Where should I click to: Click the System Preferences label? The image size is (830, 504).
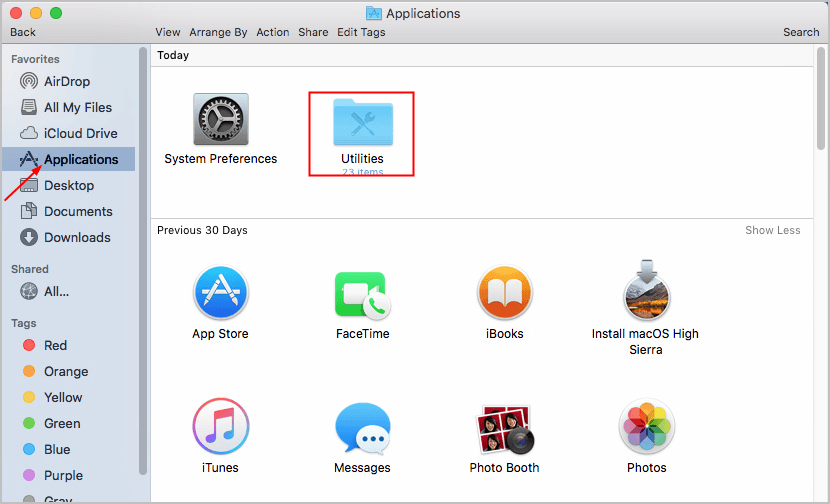221,159
